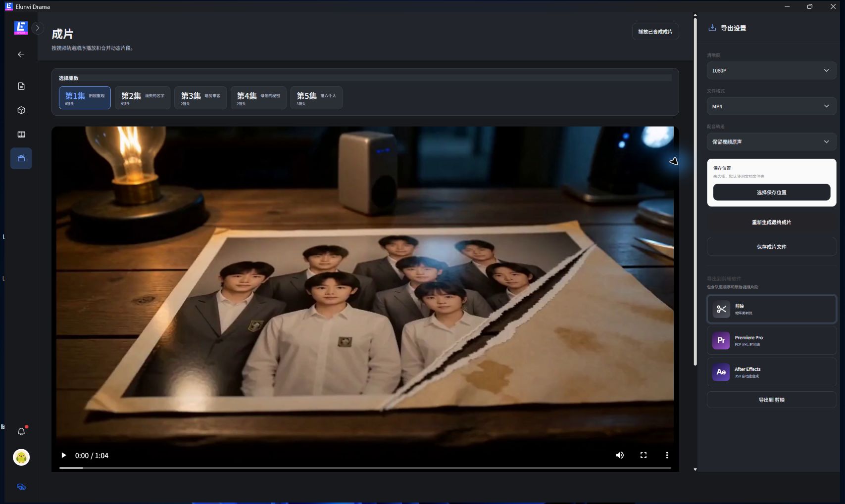Select episode 第4集
845x504 pixels.
point(258,97)
